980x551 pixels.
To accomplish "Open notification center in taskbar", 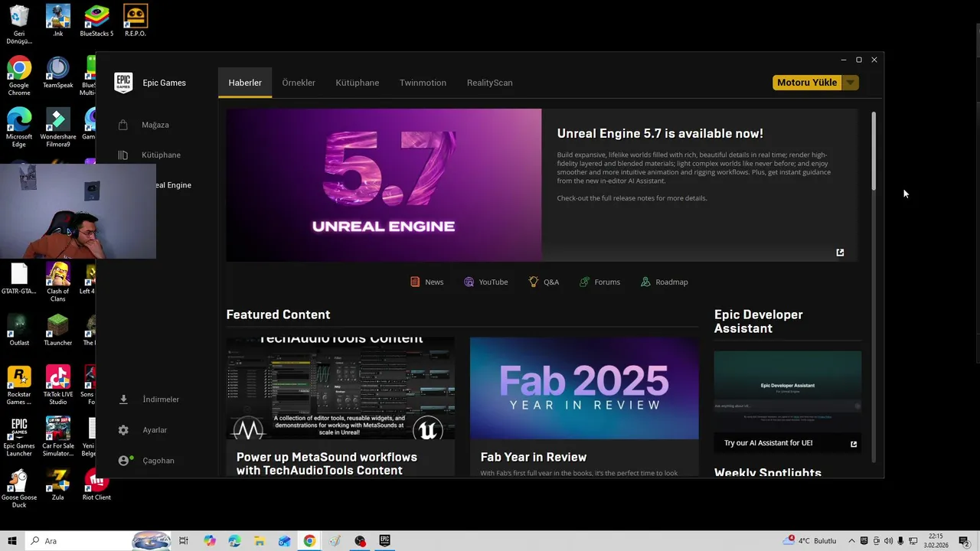I will point(964,541).
